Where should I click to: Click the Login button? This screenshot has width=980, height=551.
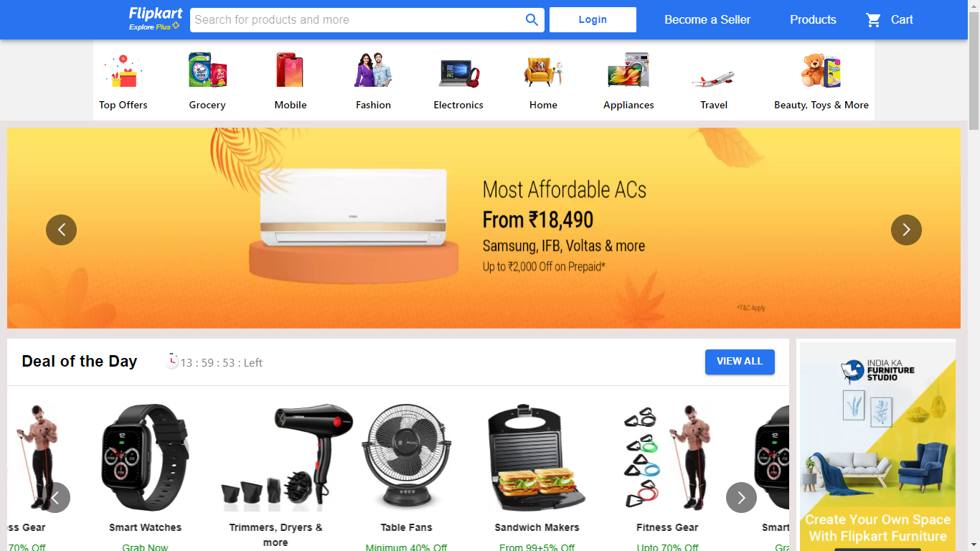click(593, 20)
